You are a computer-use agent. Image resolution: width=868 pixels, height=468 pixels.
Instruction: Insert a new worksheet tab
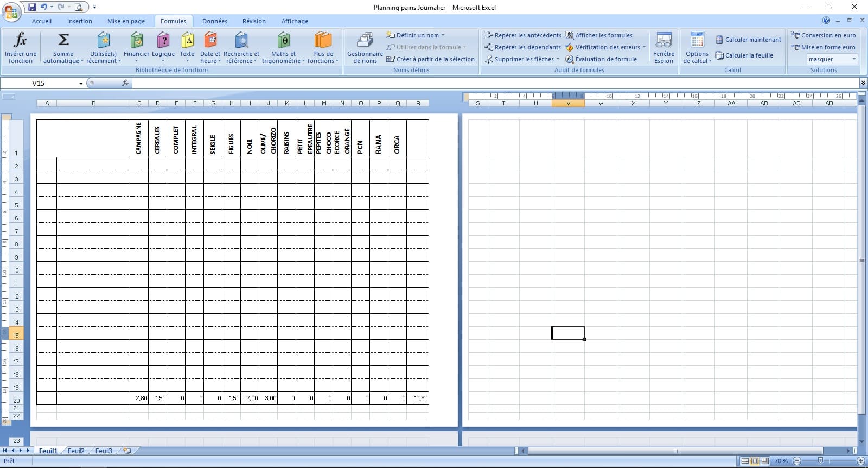[127, 451]
